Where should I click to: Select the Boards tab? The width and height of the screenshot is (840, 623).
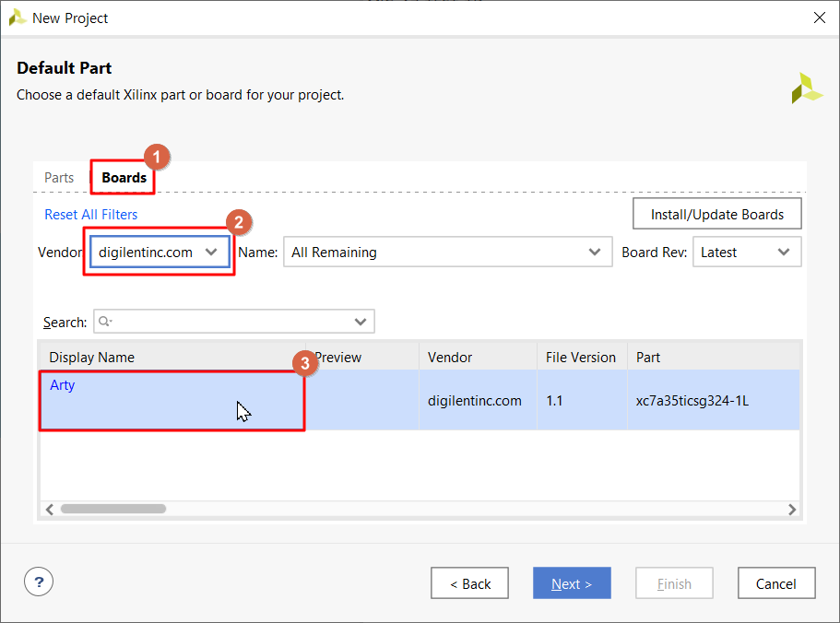[x=124, y=178]
